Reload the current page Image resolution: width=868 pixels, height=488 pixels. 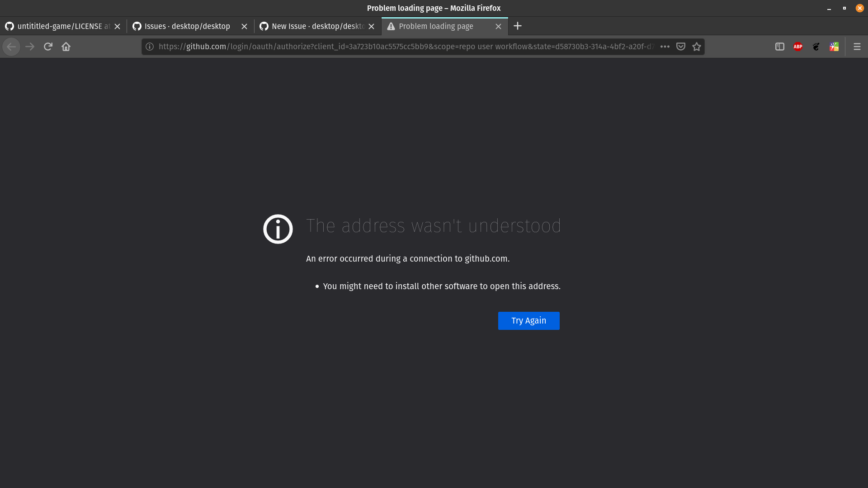(48, 47)
